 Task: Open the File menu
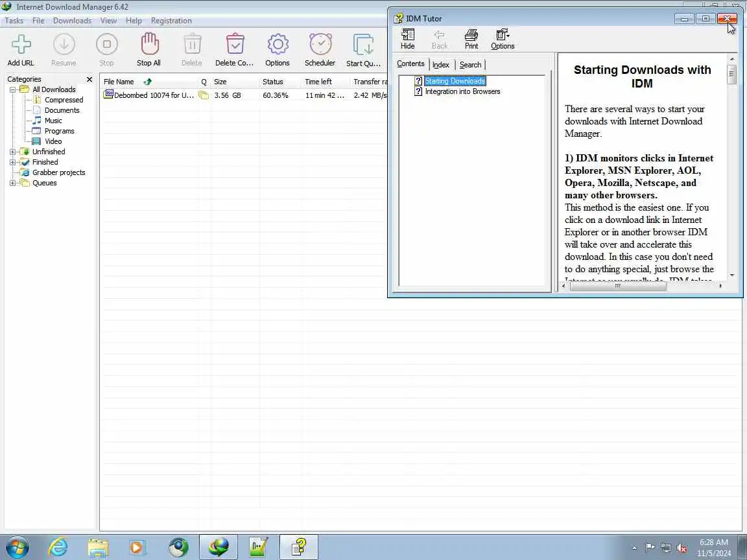tap(38, 21)
